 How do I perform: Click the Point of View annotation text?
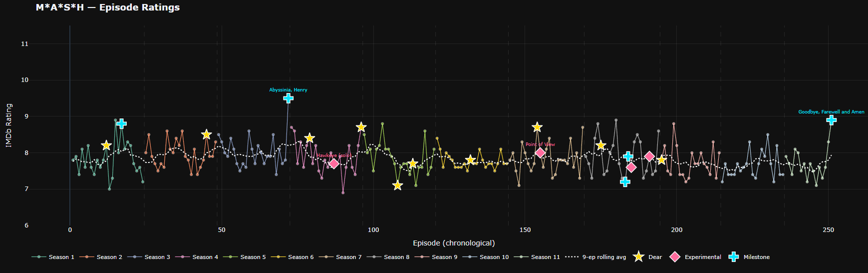[540, 144]
